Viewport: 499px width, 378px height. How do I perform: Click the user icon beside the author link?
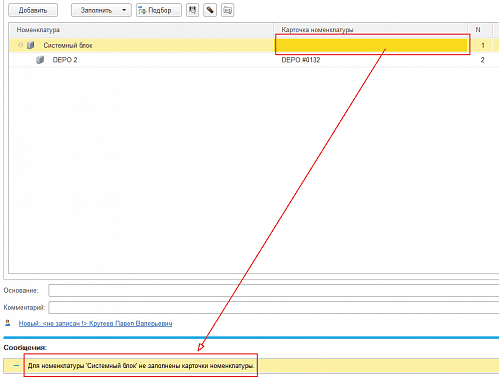8,323
